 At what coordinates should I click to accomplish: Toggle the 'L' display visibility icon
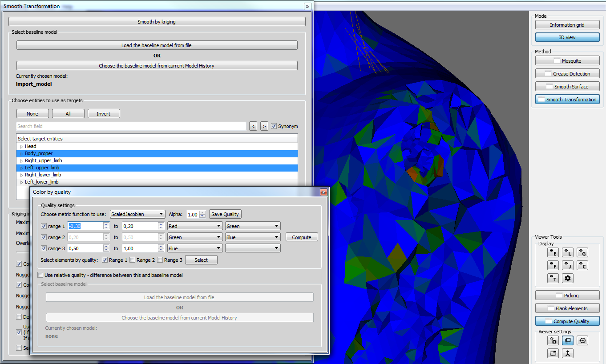[x=567, y=253]
